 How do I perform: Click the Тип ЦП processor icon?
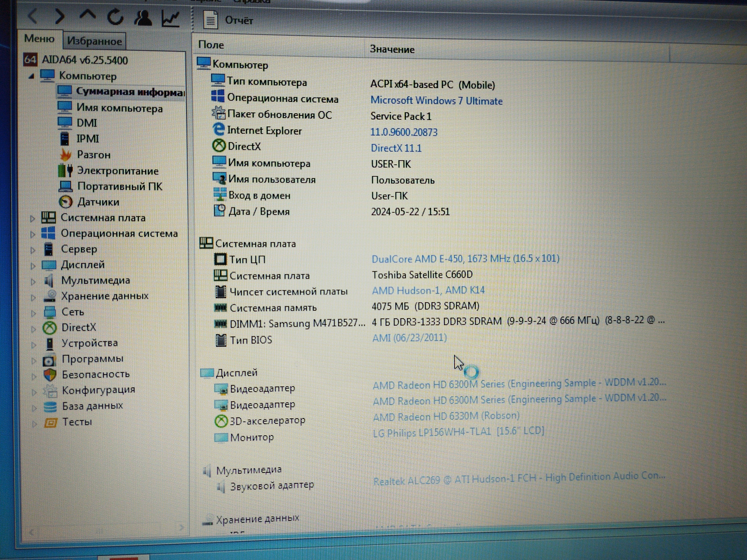[220, 259]
